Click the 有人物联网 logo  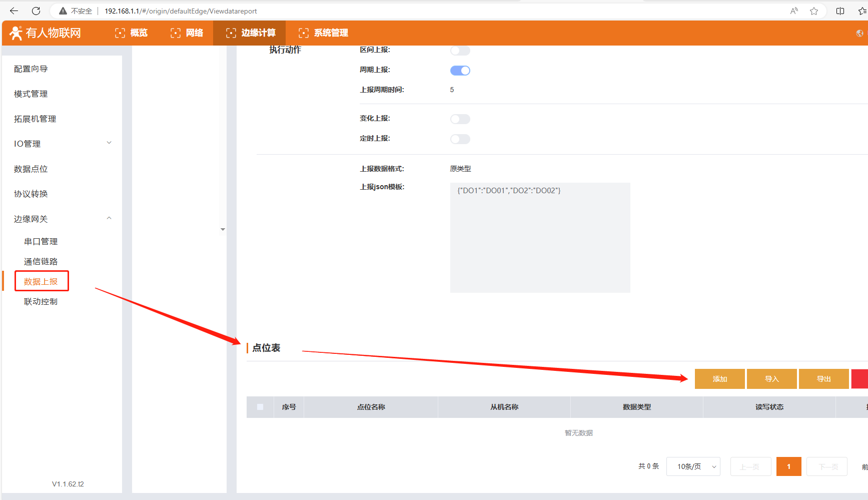[46, 33]
